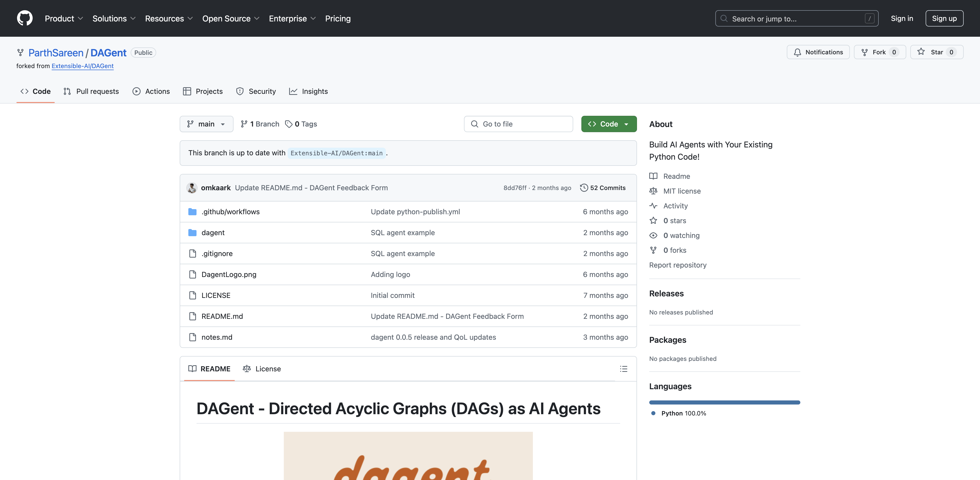Focus the Go to file input
Viewport: 980px width, 480px height.
[518, 124]
